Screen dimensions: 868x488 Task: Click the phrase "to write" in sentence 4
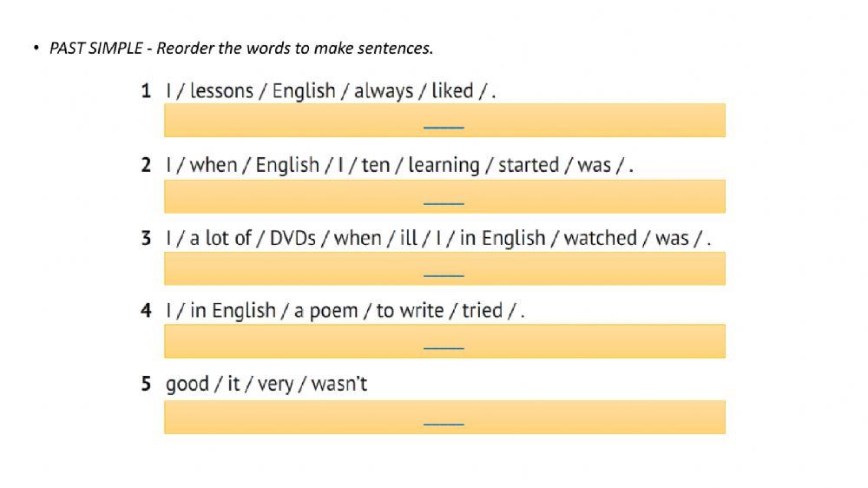410,311
